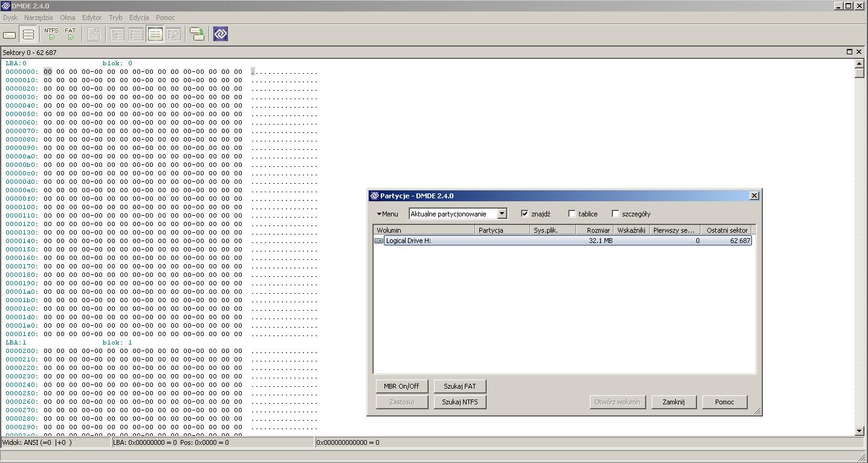This screenshot has height=463, width=868.
Task: Open the Pomoc menu
Action: point(166,18)
